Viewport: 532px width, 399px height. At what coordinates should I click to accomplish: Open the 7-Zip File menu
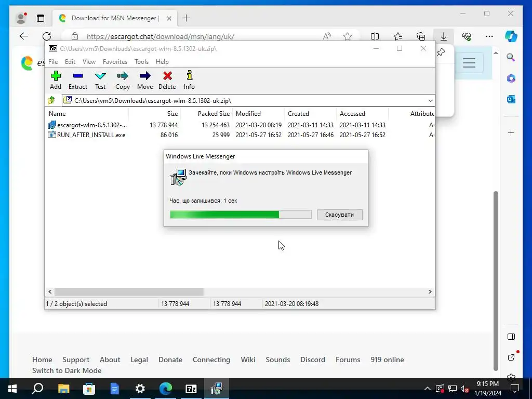click(x=53, y=62)
